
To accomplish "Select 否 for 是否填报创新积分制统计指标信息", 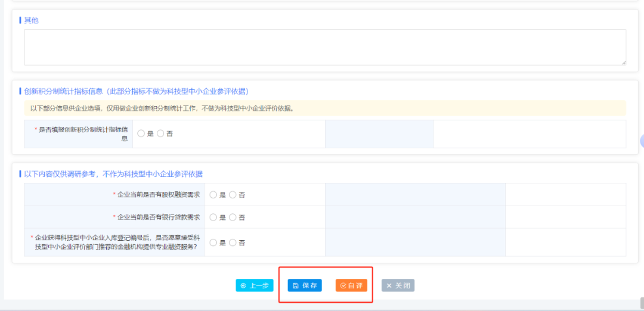I will 160,134.
